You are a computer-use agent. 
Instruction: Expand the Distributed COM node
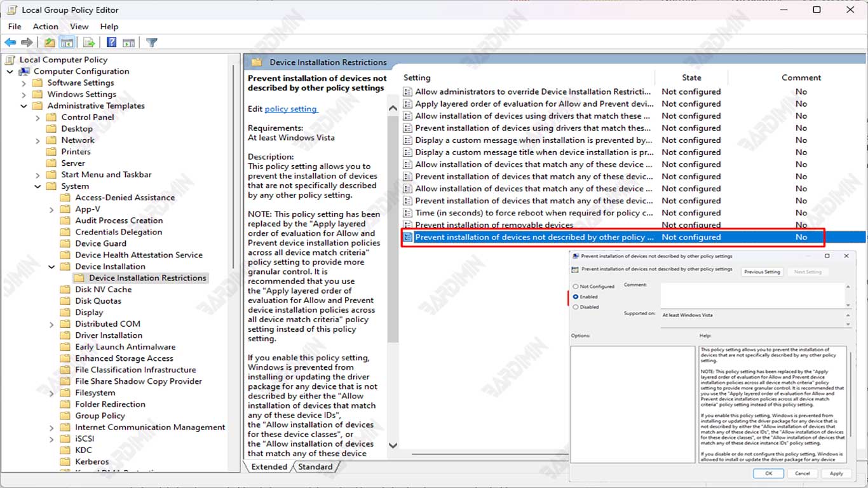(x=52, y=324)
